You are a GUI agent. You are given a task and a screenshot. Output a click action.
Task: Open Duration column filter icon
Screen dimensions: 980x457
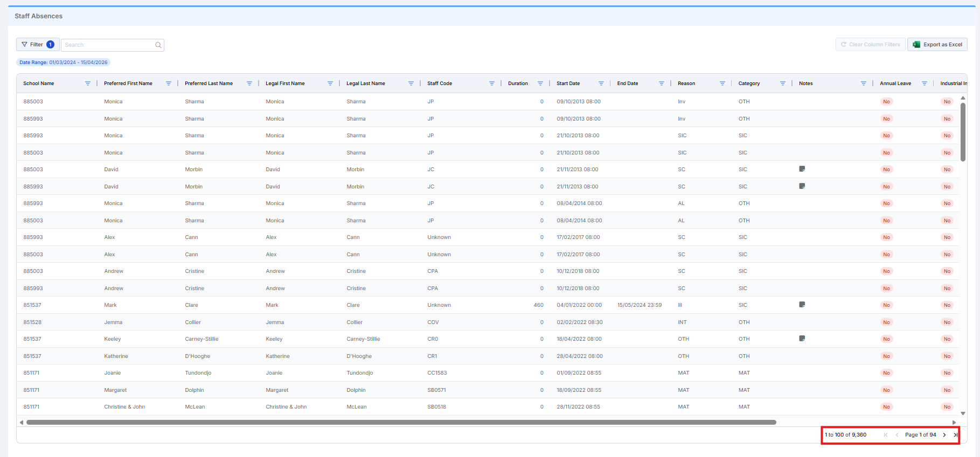pyautogui.click(x=540, y=83)
